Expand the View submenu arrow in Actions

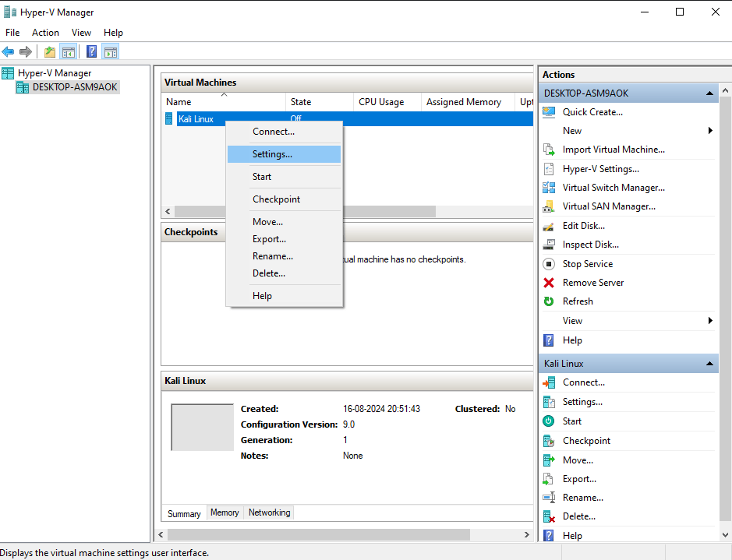710,321
